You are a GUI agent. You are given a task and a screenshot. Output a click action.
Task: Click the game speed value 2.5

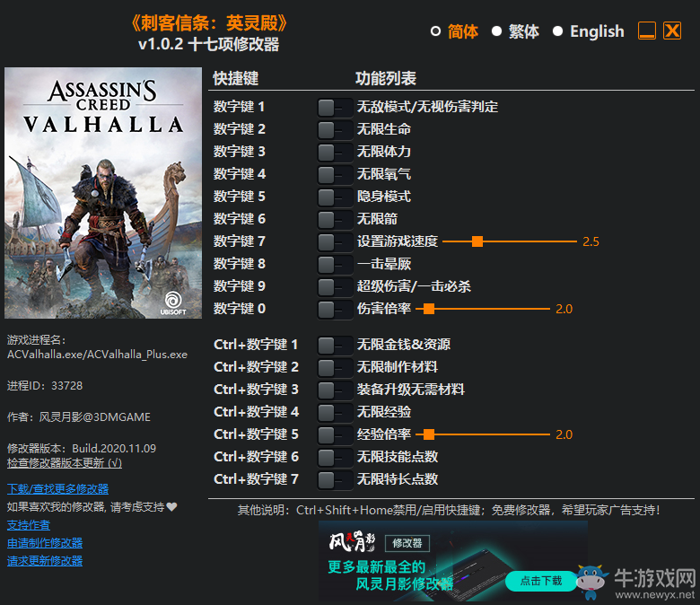coord(591,242)
